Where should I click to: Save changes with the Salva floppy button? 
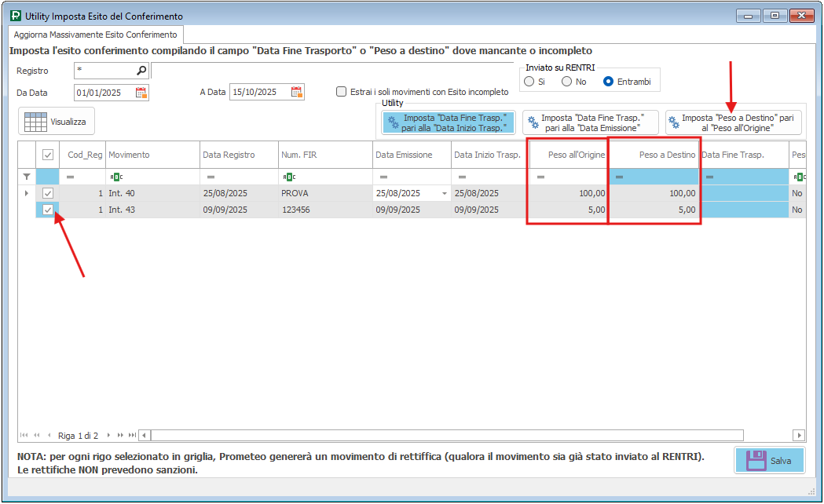click(x=770, y=461)
